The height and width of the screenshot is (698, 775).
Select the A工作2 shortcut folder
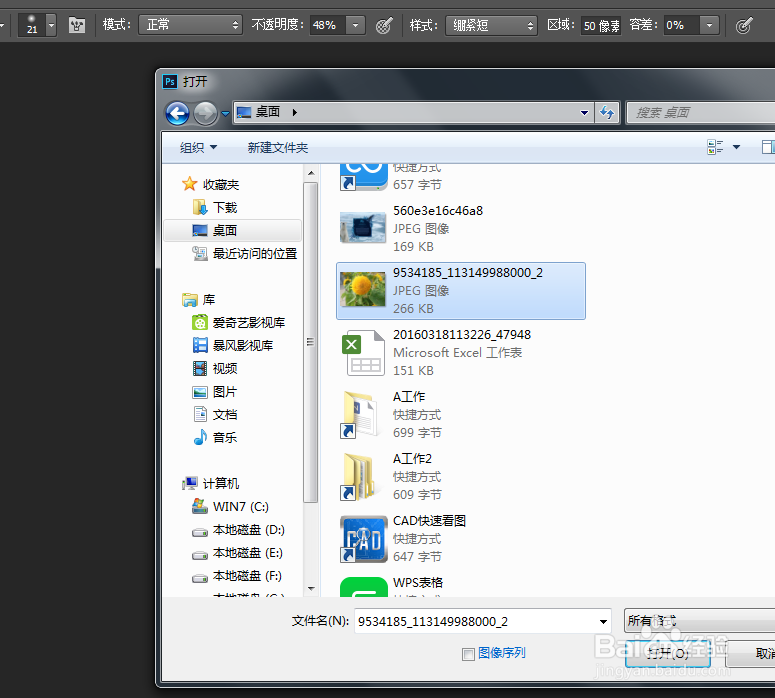coord(461,477)
